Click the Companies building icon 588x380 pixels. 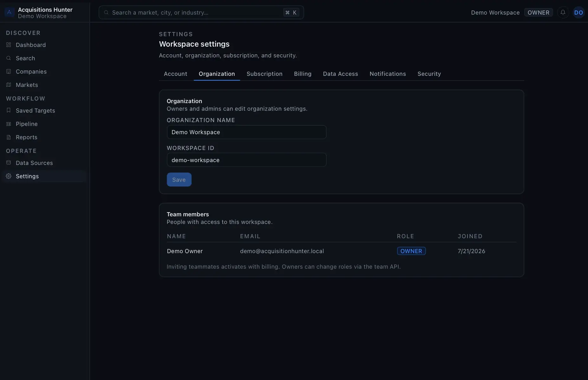point(9,71)
